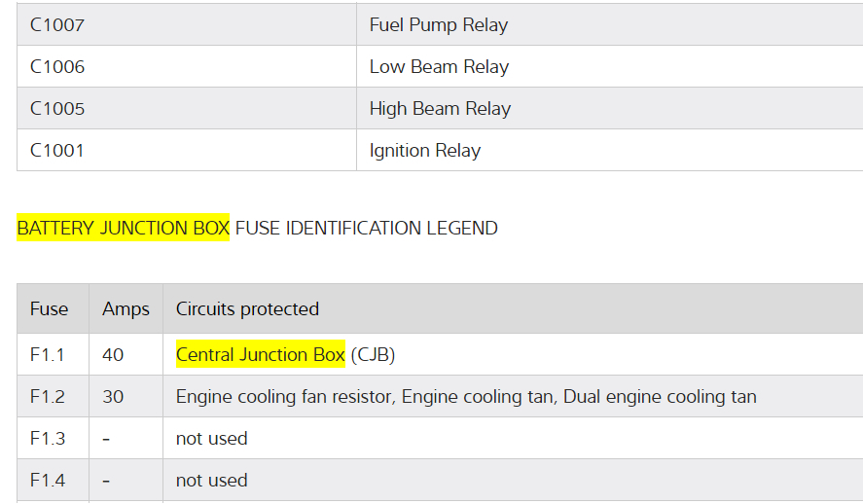Select the Low Beam Relay entry
Screen dimensions: 863x504
[439, 67]
